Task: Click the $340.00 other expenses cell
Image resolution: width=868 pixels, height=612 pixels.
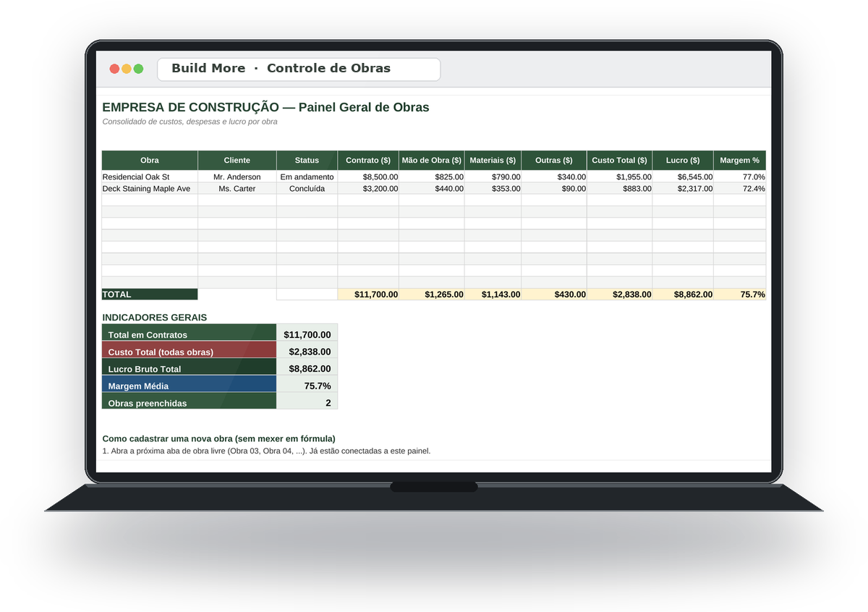Action: pyautogui.click(x=554, y=177)
